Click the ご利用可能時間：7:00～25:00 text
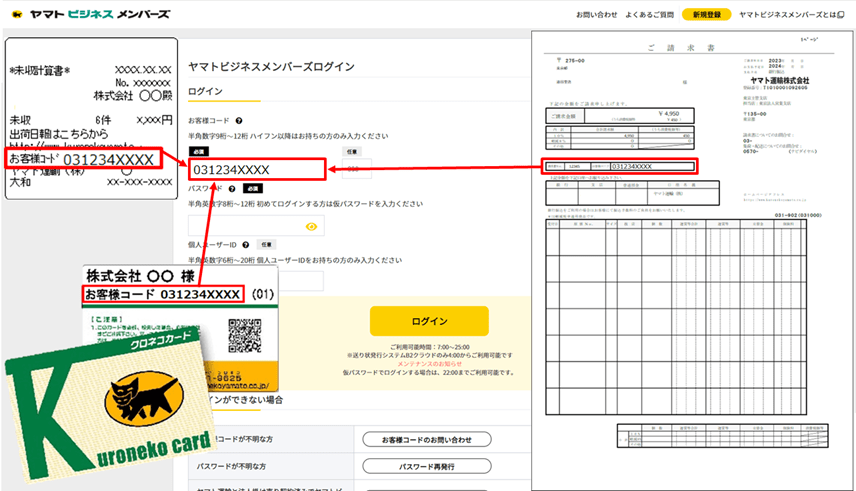The height and width of the screenshot is (491, 856). 430,347
